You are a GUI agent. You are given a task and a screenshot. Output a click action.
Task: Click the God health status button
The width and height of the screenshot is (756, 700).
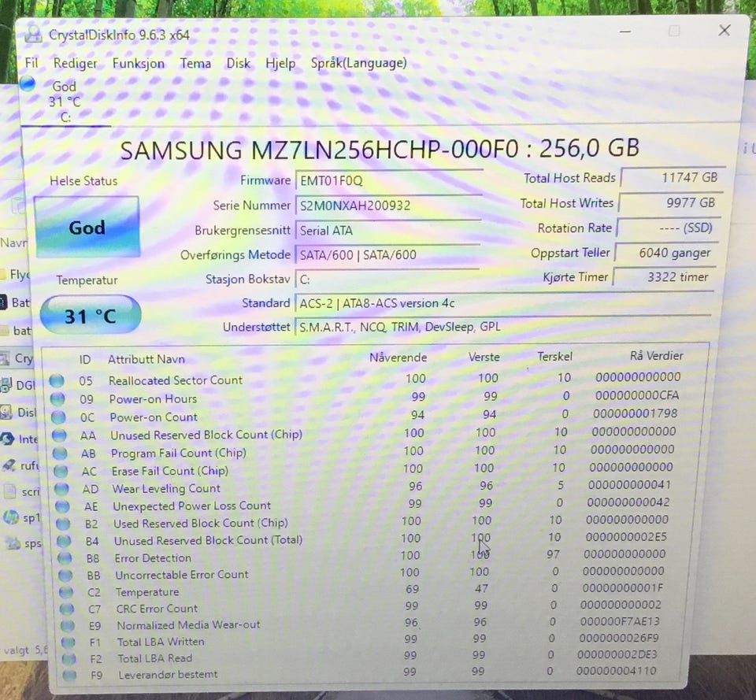[x=87, y=227]
